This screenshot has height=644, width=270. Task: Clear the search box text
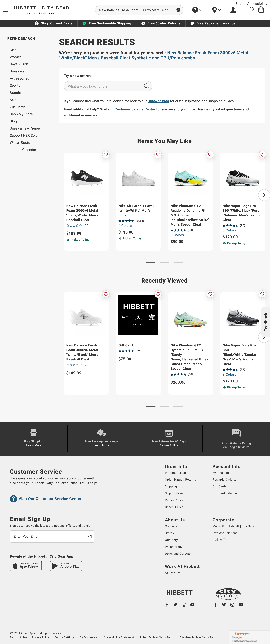(x=178, y=10)
